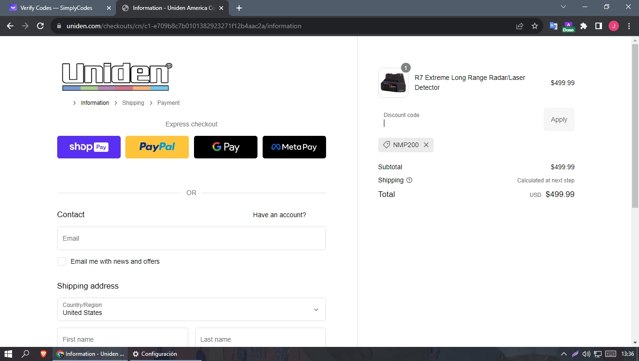Viewport: 639px width, 361px height.
Task: Check out with Shop Pay
Action: click(x=89, y=147)
